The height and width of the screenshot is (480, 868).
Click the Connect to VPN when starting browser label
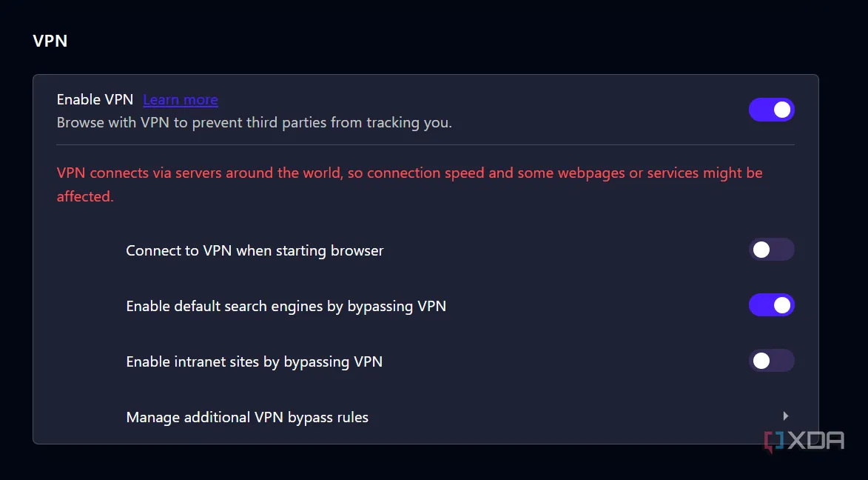point(255,250)
